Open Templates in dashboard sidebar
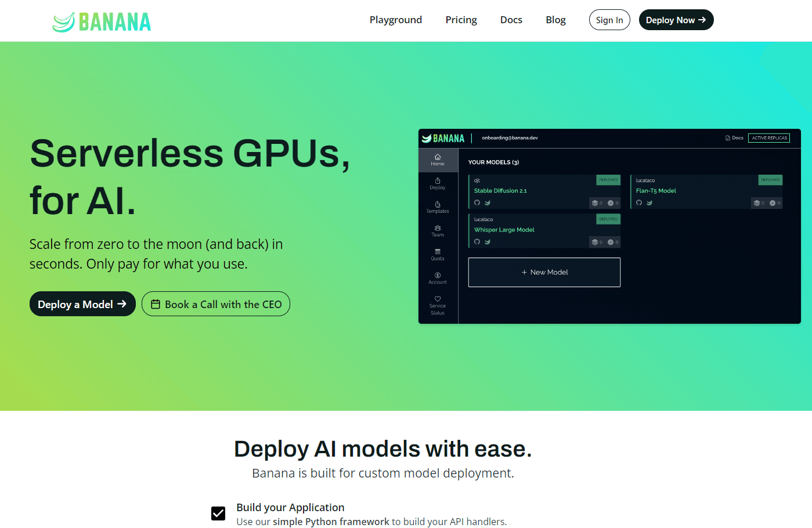 coord(438,208)
